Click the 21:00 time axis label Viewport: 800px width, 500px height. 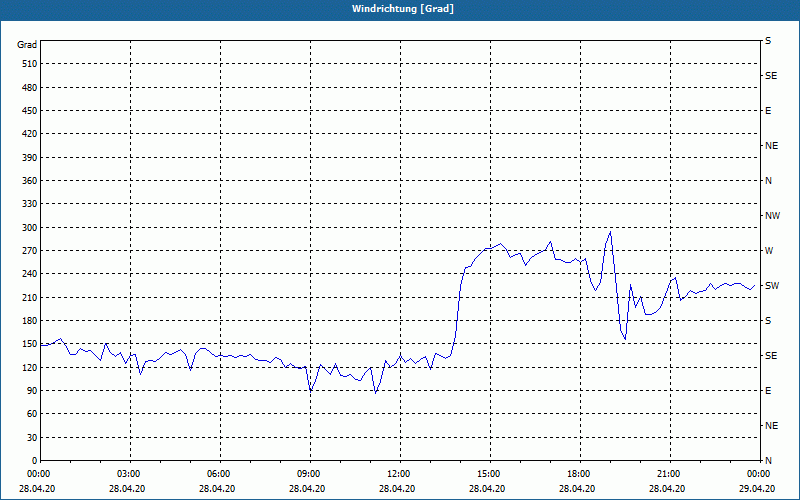click(x=669, y=473)
